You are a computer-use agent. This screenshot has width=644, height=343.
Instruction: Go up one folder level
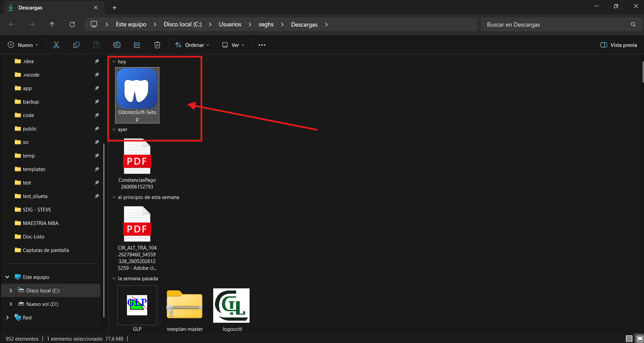[52, 24]
